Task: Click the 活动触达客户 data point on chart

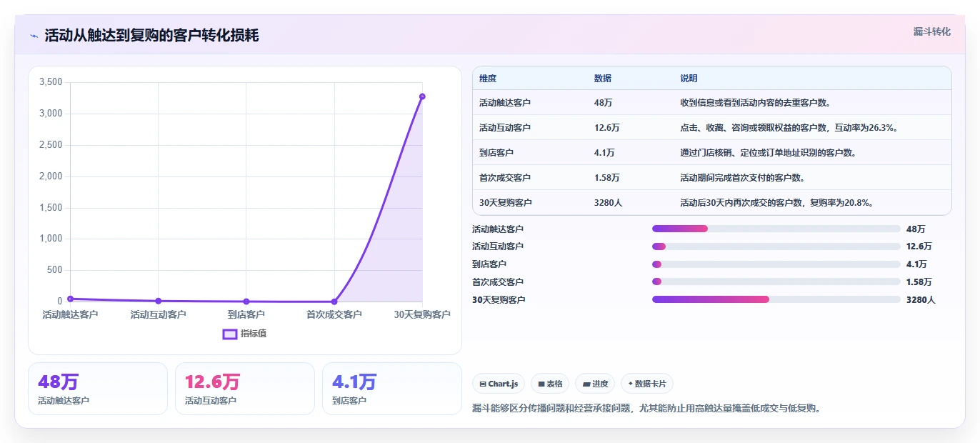Action: tap(70, 299)
